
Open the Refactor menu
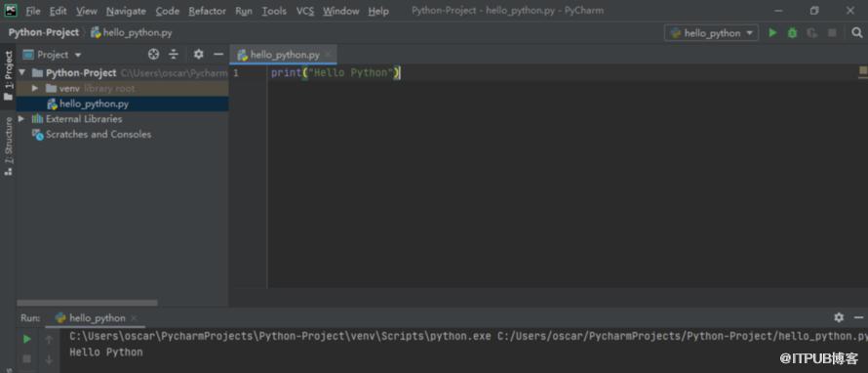[207, 11]
